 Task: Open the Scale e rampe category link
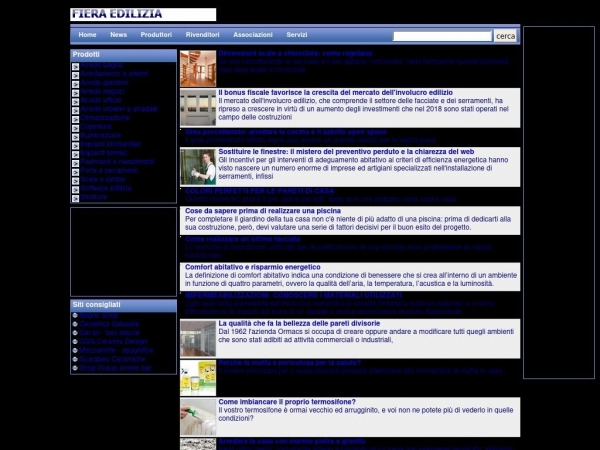tap(103, 179)
